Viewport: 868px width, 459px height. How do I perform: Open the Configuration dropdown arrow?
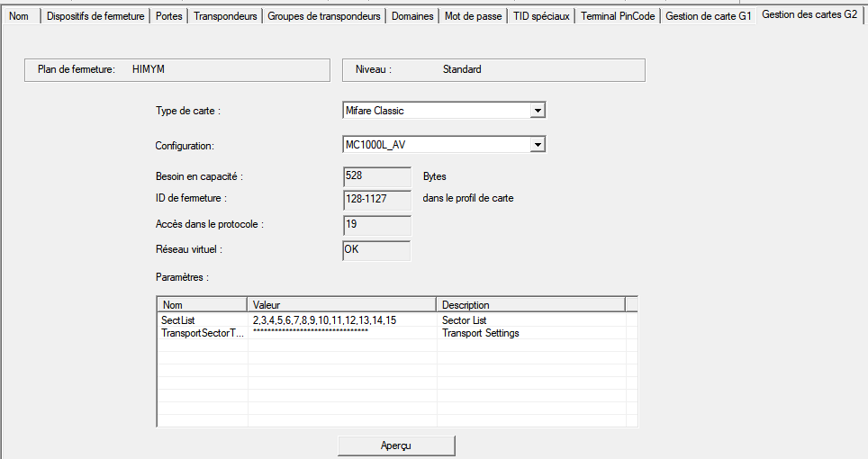pos(537,145)
